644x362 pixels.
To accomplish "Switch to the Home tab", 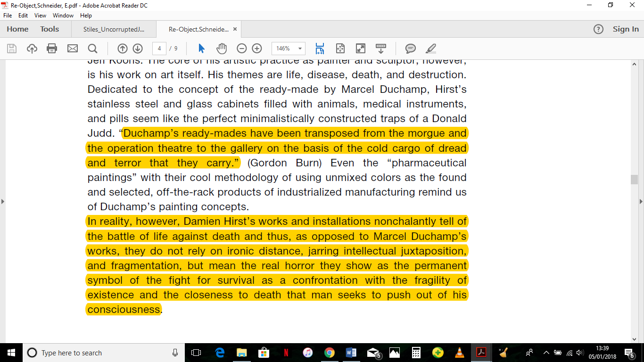I will tap(17, 29).
